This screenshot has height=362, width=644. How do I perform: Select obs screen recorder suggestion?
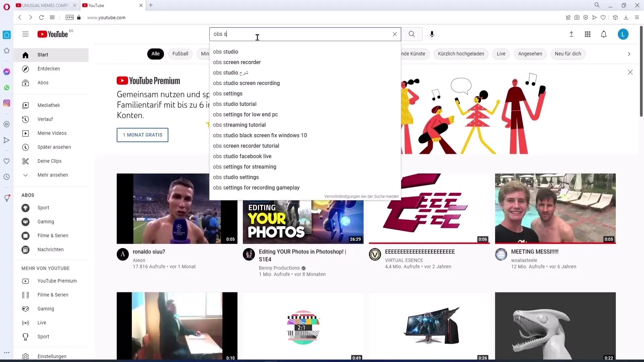[x=236, y=62]
